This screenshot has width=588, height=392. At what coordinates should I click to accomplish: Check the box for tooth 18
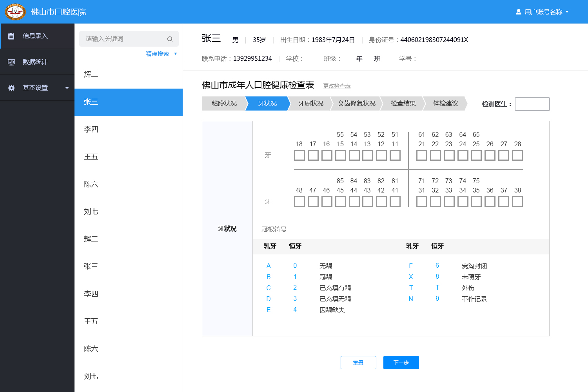point(299,155)
